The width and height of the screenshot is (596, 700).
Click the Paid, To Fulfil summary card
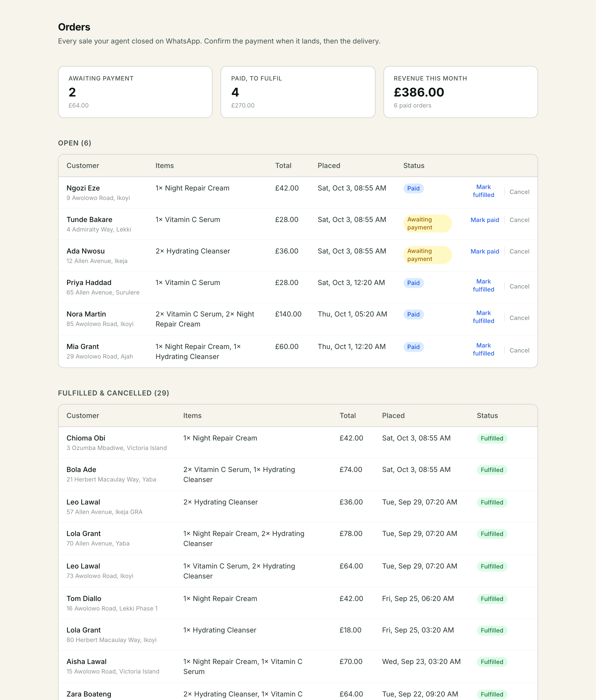pos(298,92)
